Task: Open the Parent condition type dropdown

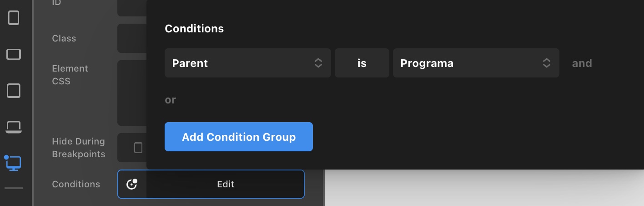Action: pos(247,63)
